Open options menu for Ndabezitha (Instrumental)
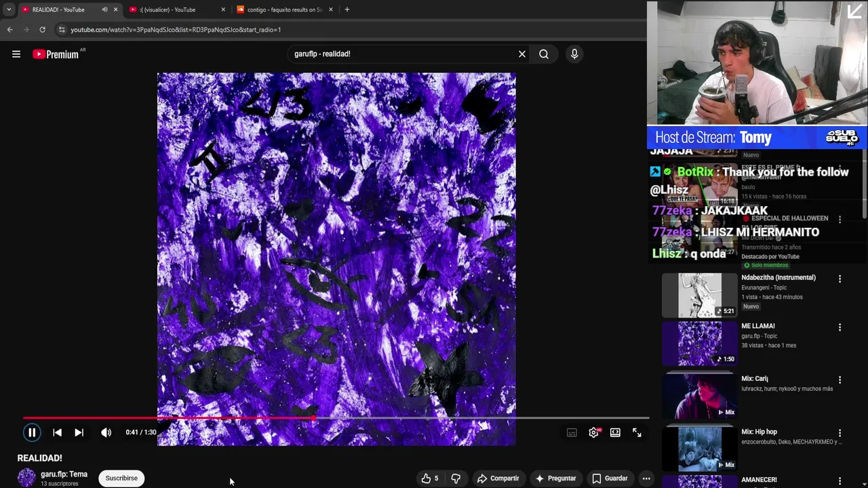868x488 pixels. pyautogui.click(x=840, y=279)
